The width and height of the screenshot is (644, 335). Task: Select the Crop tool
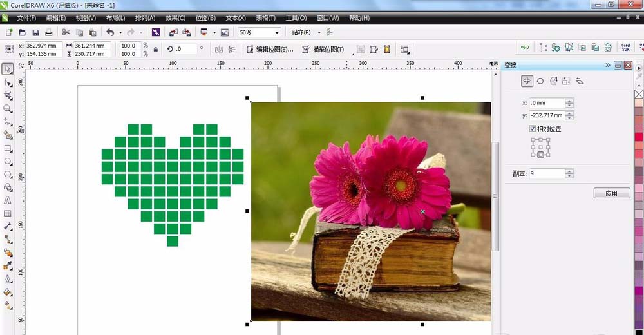click(7, 96)
